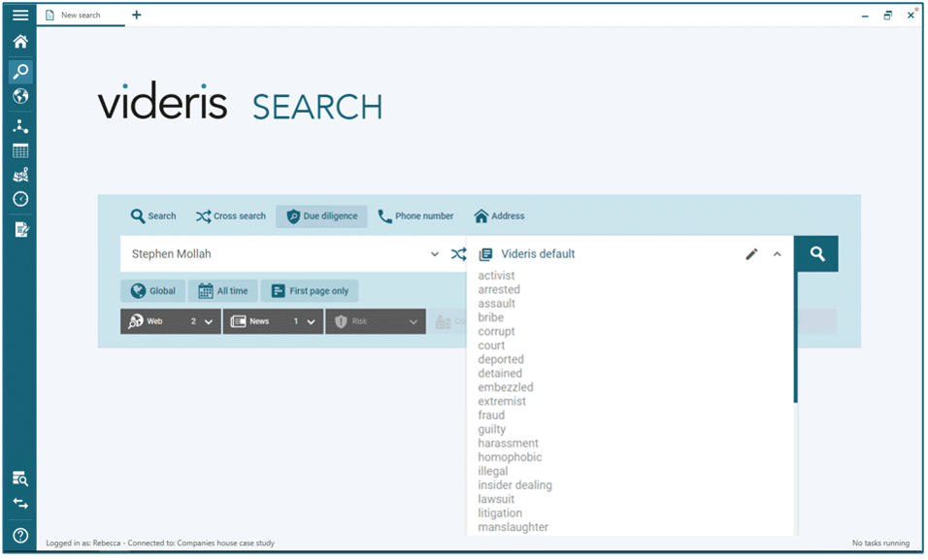The height and width of the screenshot is (560, 928).
Task: Open the network graph view in sidebar
Action: (x=20, y=126)
